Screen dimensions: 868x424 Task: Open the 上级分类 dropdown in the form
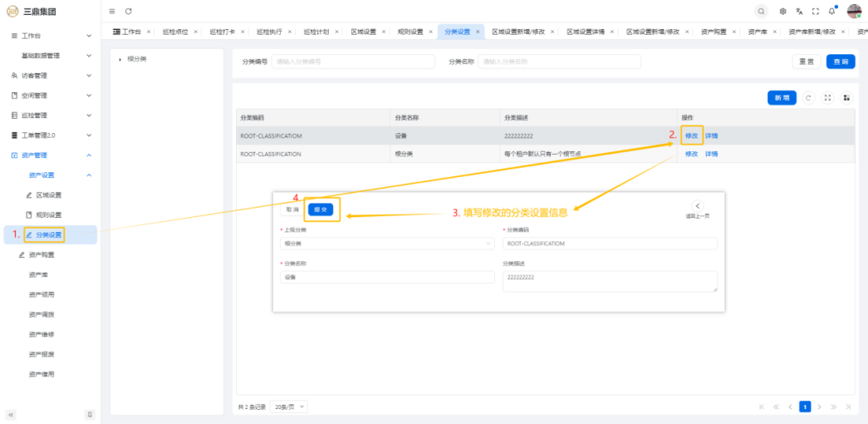[387, 244]
